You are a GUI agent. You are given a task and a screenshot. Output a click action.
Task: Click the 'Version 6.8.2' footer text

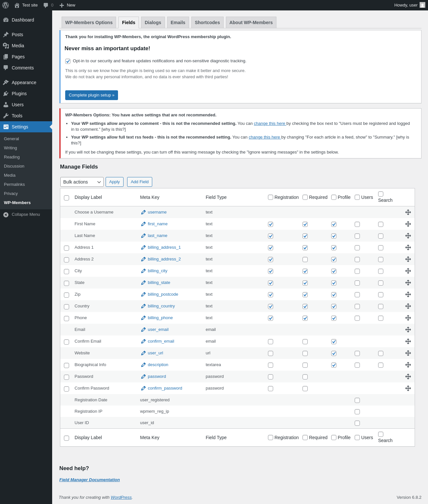(409, 497)
